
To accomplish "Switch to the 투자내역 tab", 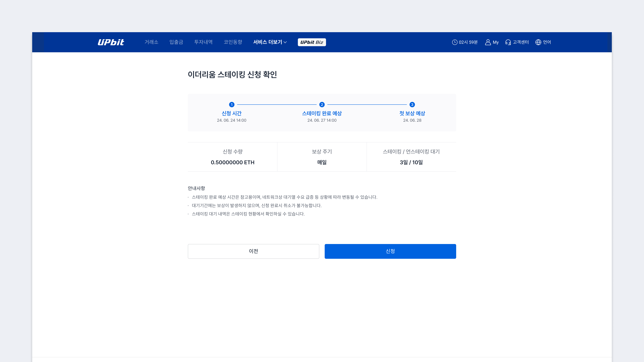I will (203, 42).
